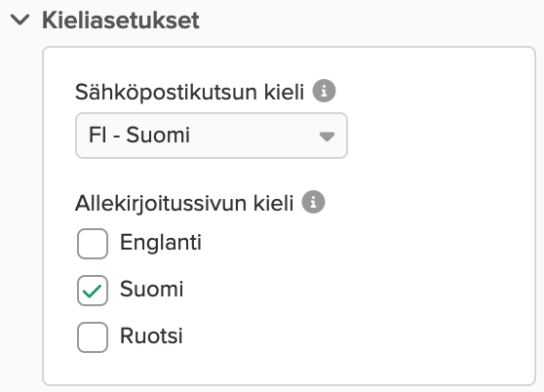Click the Allekirjoitussivun kieli field label
The width and height of the screenshot is (544, 392).
click(184, 203)
